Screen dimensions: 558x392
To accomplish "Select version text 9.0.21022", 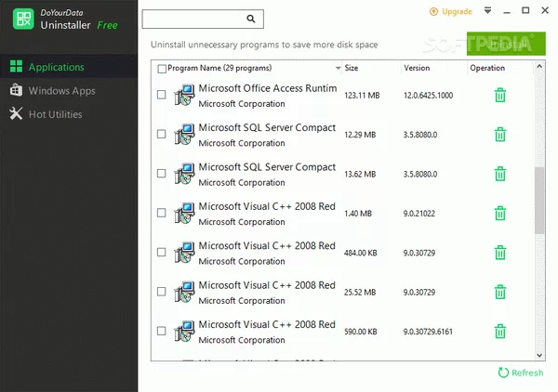I will tap(419, 214).
